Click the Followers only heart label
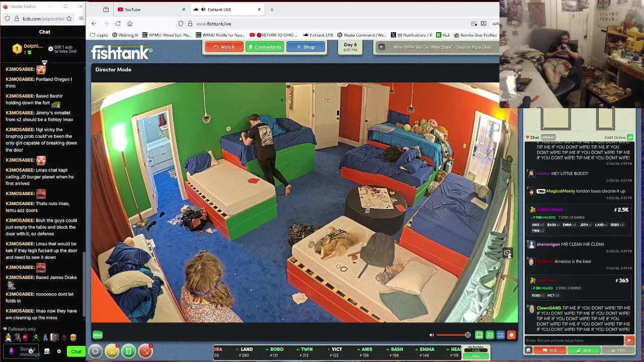This screenshot has width=644, height=362. point(19,329)
